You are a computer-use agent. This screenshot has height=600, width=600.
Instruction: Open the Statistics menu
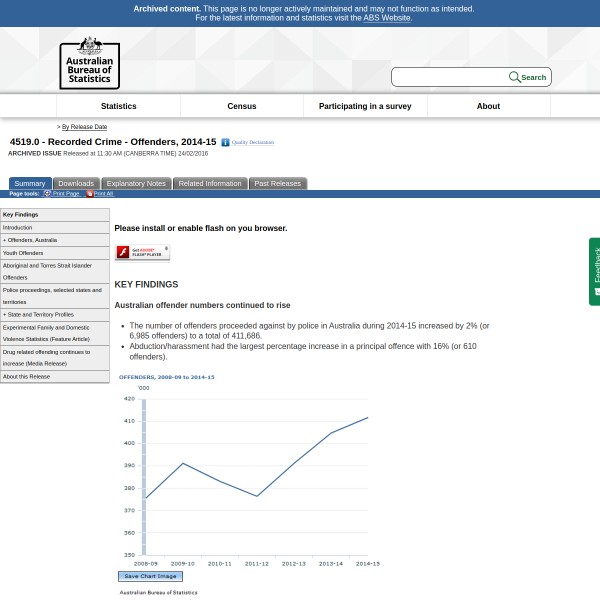pos(118,106)
